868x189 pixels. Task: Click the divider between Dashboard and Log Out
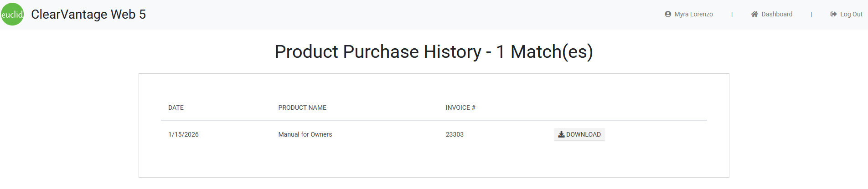[x=811, y=14]
